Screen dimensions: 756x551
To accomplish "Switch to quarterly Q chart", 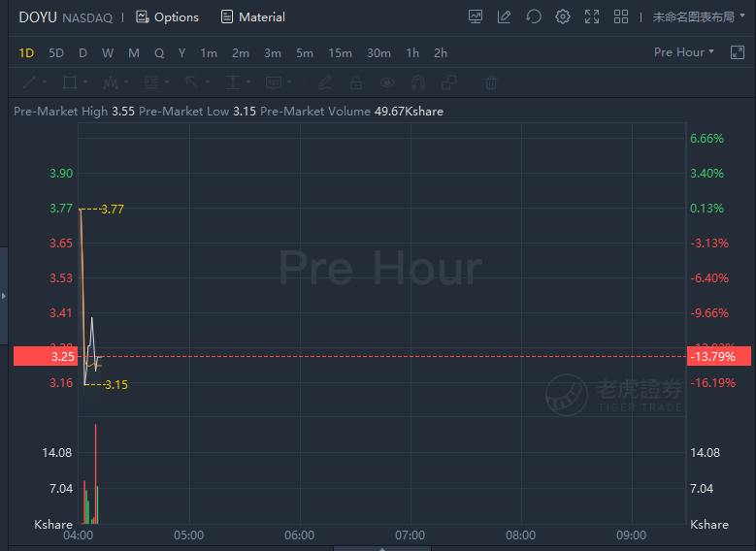I will point(159,53).
